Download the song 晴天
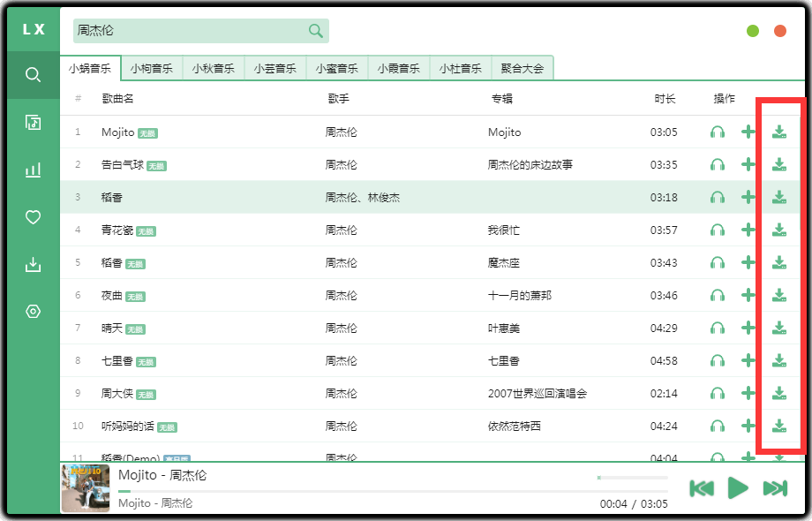 (778, 328)
